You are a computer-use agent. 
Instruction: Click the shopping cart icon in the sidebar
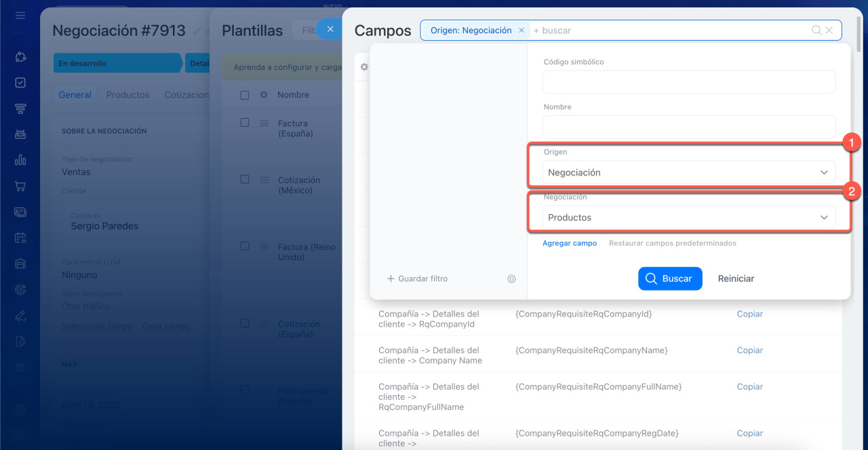[x=20, y=186]
